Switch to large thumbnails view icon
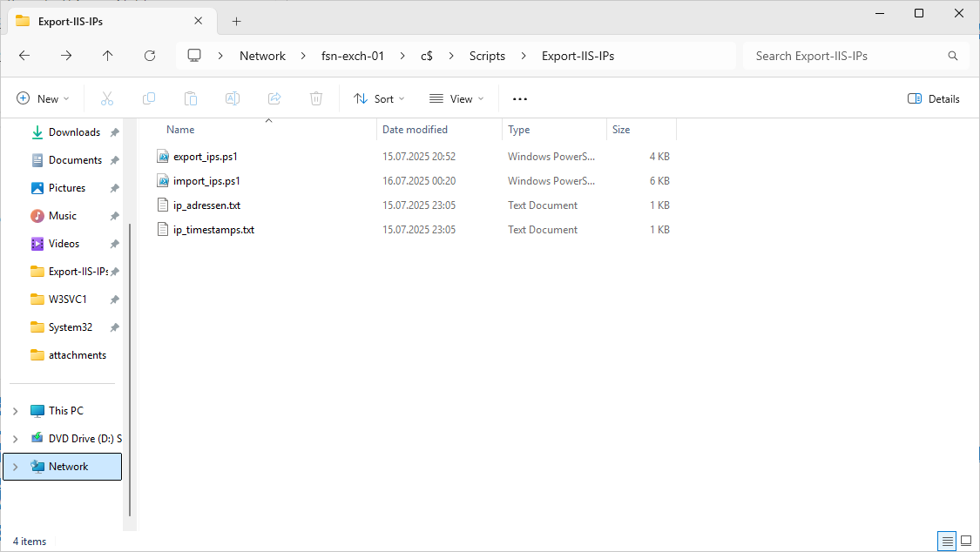The height and width of the screenshot is (552, 980). [966, 541]
